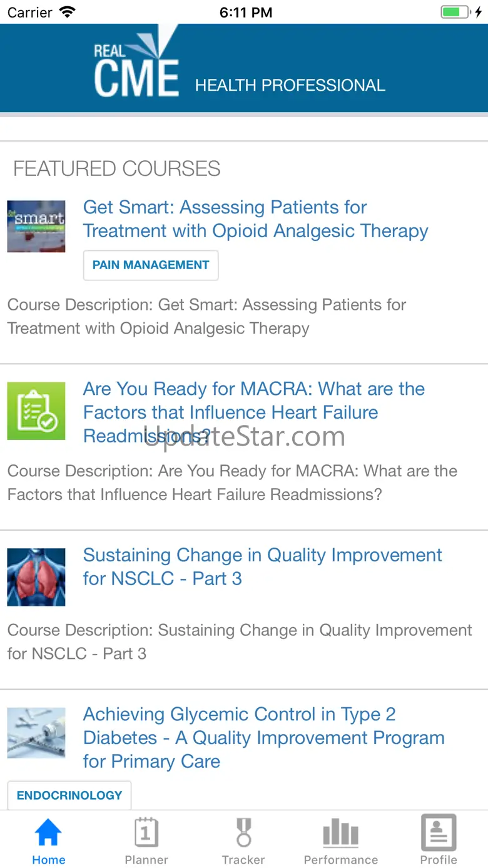Open the Tracker medal icon
488x868 pixels.
pyautogui.click(x=243, y=833)
